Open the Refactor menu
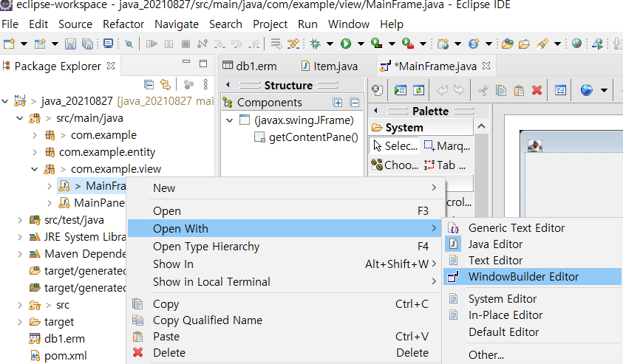 (123, 24)
